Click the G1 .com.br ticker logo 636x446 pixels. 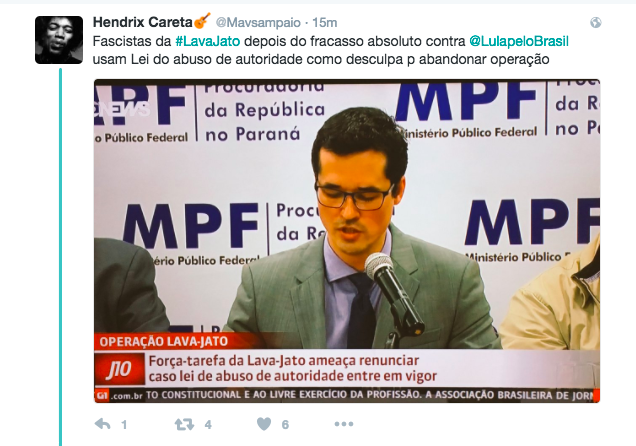[119, 395]
